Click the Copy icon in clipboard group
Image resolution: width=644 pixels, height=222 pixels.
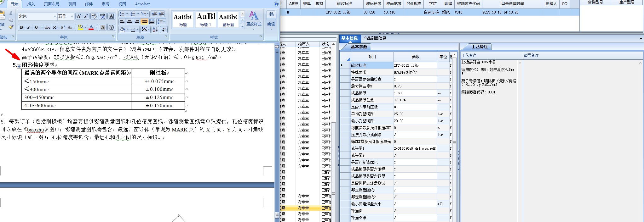[11, 20]
